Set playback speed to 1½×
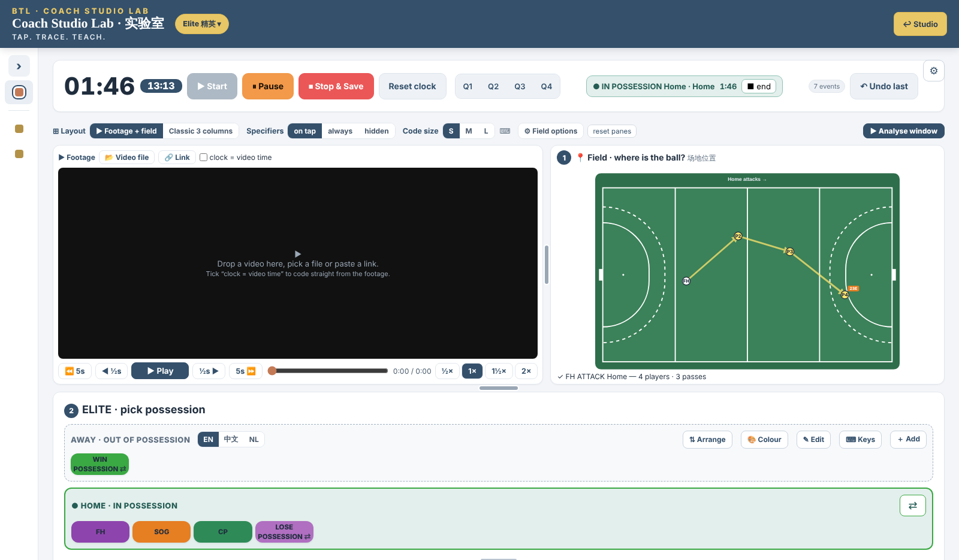 (x=499, y=371)
